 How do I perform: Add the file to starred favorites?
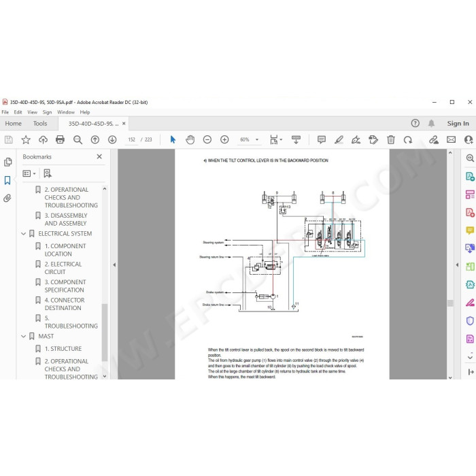click(26, 139)
